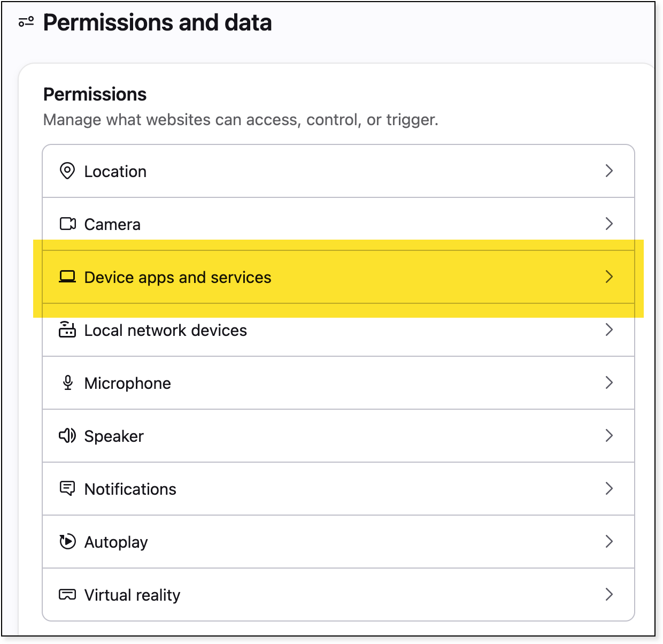The width and height of the screenshot is (663, 644).
Task: Open the Speaker chevron arrow
Action: pyautogui.click(x=609, y=435)
